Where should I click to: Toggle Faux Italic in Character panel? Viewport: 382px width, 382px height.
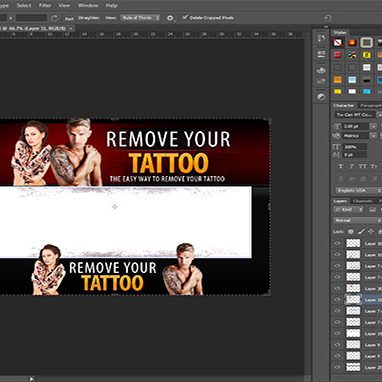[x=352, y=166]
